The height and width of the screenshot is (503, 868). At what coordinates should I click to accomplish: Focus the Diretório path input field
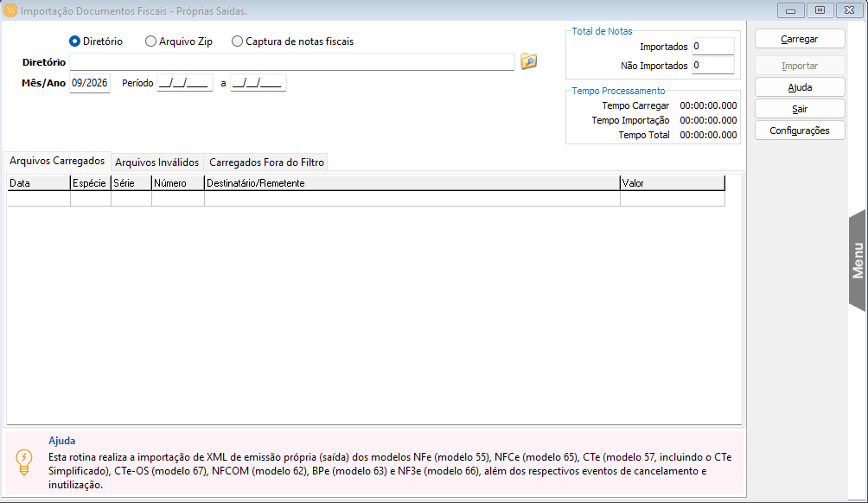click(291, 62)
